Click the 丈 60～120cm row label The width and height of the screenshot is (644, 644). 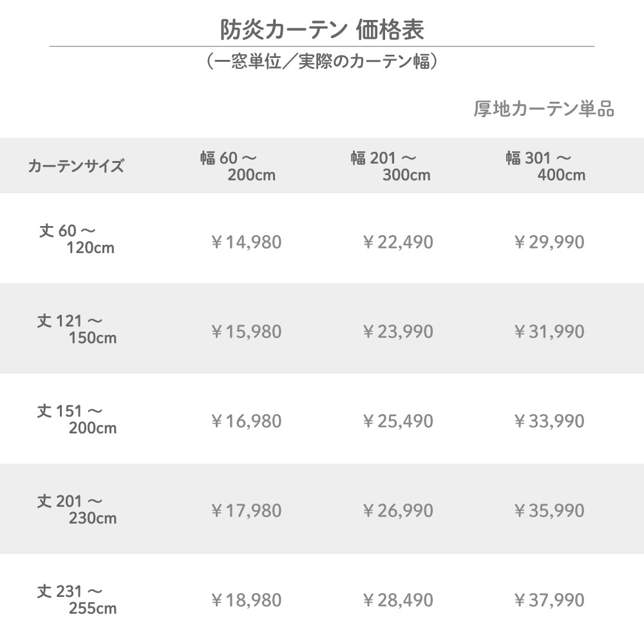(76, 238)
